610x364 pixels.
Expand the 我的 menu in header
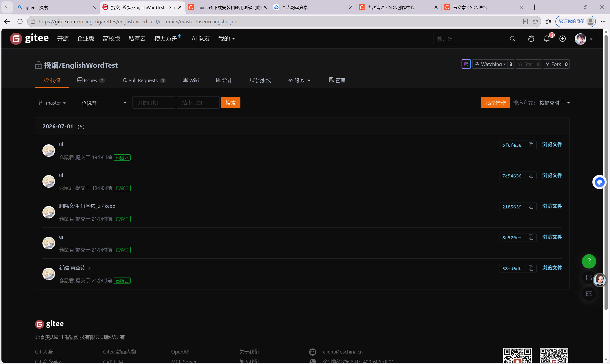coord(226,39)
